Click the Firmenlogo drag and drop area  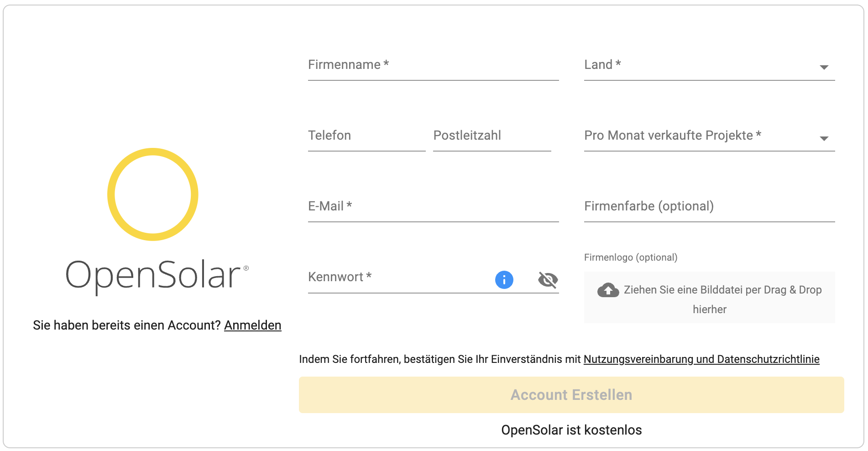709,298
